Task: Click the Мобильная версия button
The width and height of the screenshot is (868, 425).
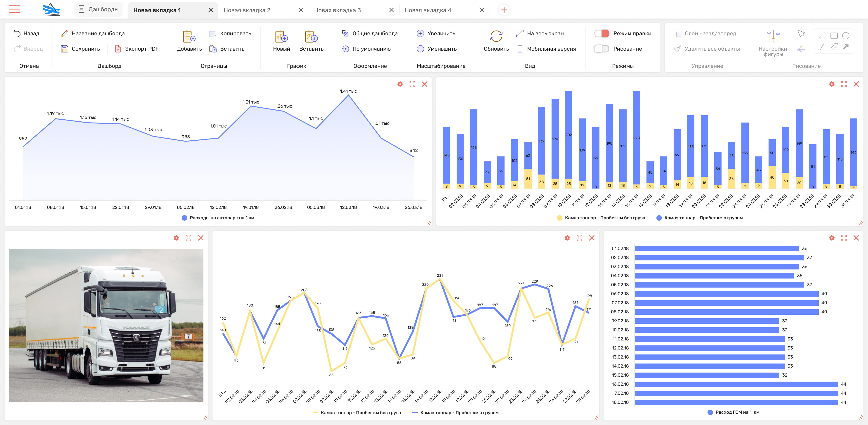Action: click(x=546, y=49)
